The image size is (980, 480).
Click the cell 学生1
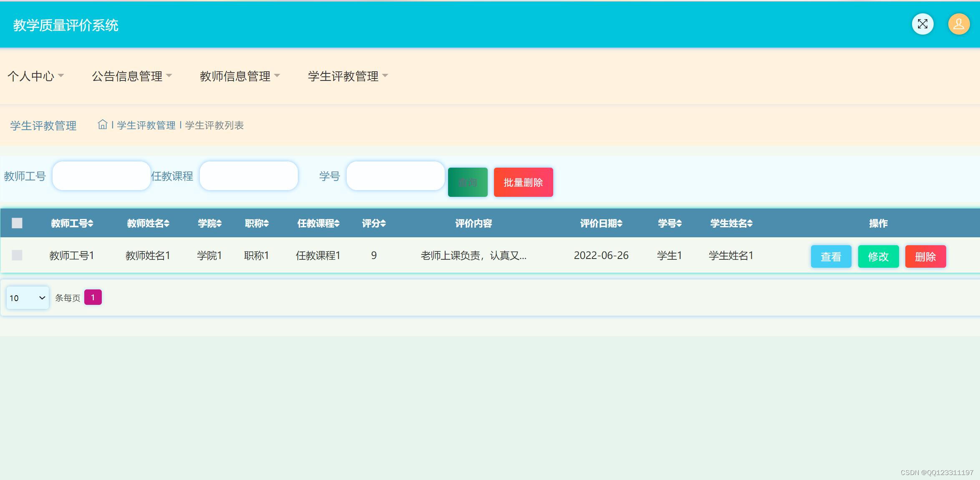click(670, 255)
